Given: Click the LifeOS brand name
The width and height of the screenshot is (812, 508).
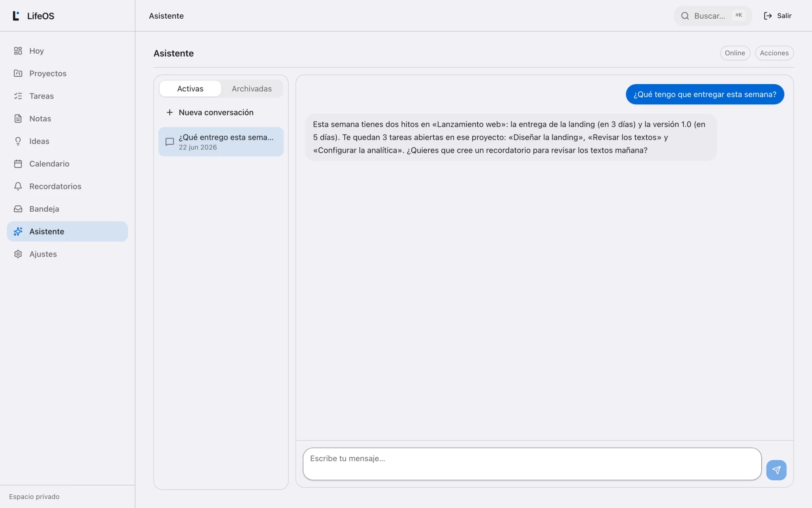Looking at the screenshot, I should 41,16.
